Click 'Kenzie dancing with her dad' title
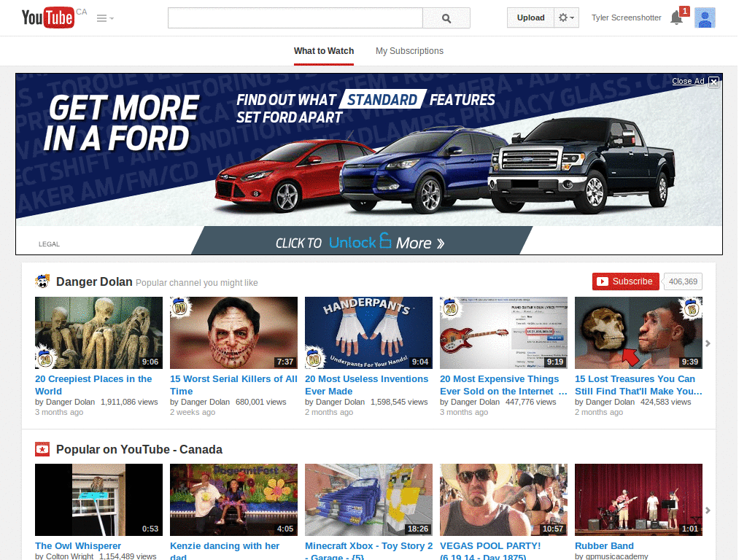The height and width of the screenshot is (560, 747). (225, 551)
